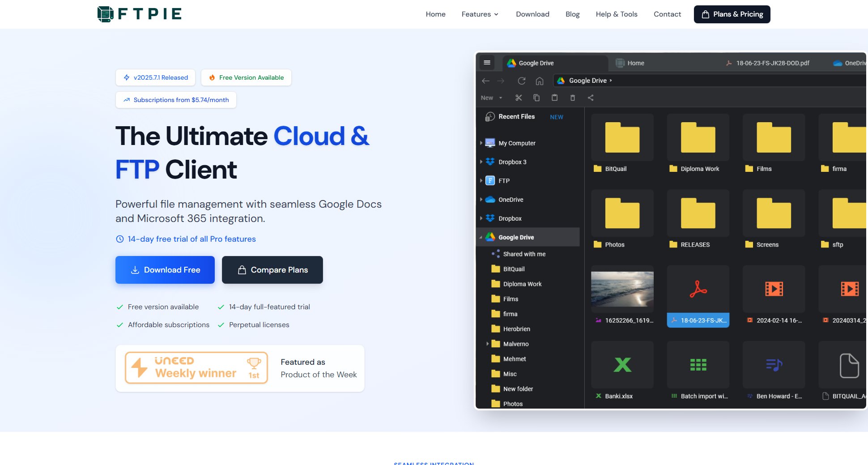Click the Plans & Pricing button
The height and width of the screenshot is (465, 868).
point(732,14)
